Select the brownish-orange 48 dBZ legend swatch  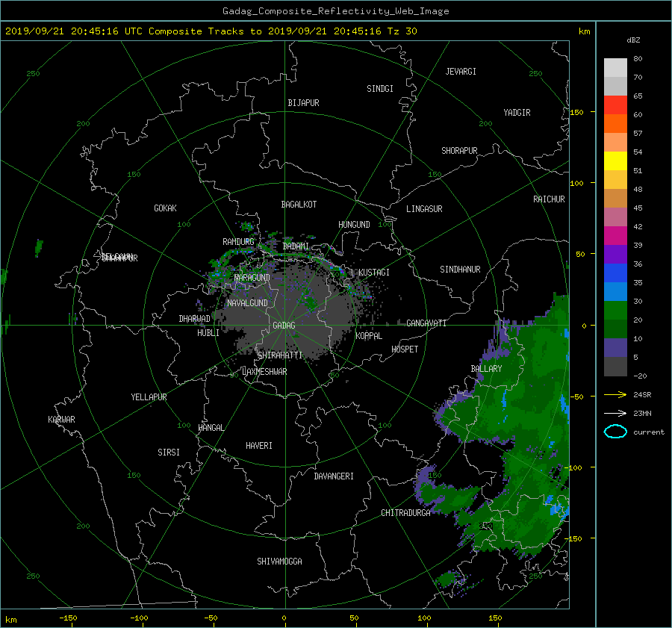(x=615, y=198)
